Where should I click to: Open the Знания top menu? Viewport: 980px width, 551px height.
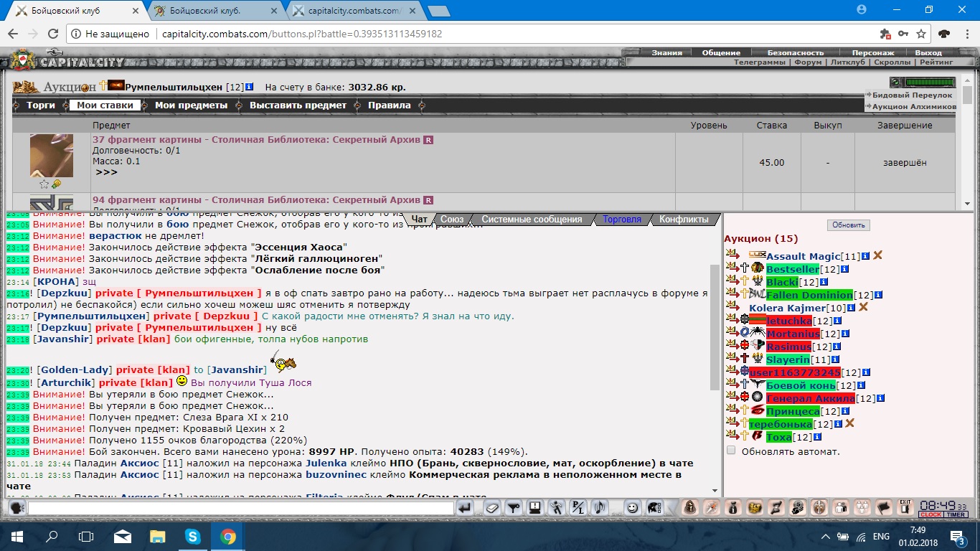pos(666,53)
